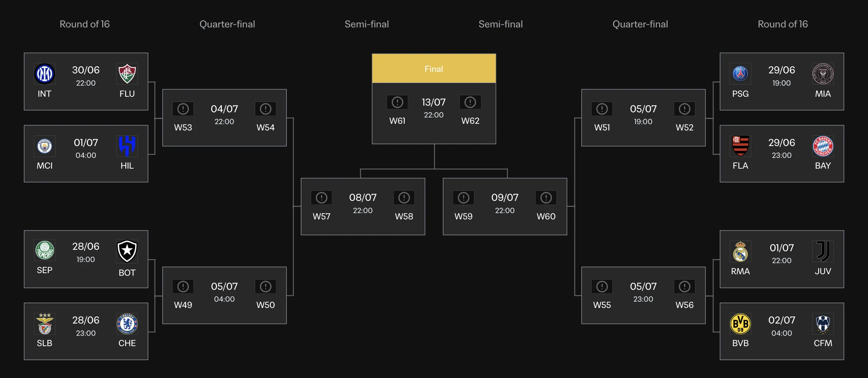Select the W51 vs W52 match time 19:00
The width and height of the screenshot is (868, 378).
(643, 122)
